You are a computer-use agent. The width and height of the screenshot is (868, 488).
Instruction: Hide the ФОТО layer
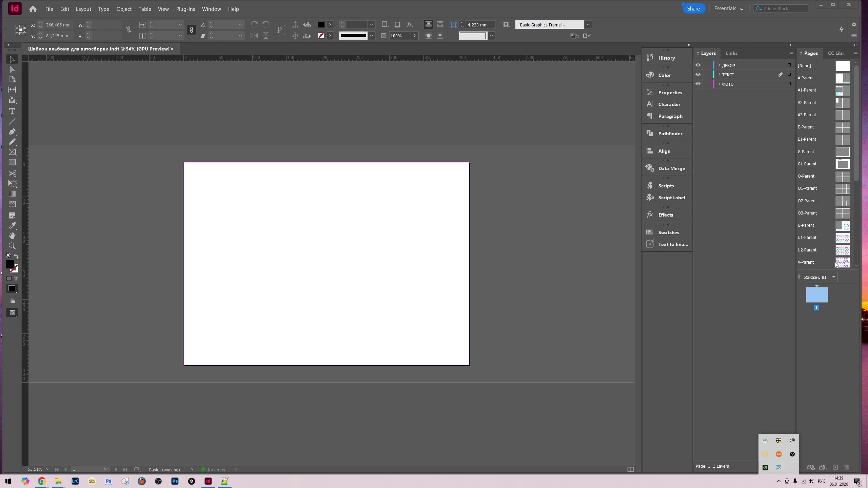[698, 84]
